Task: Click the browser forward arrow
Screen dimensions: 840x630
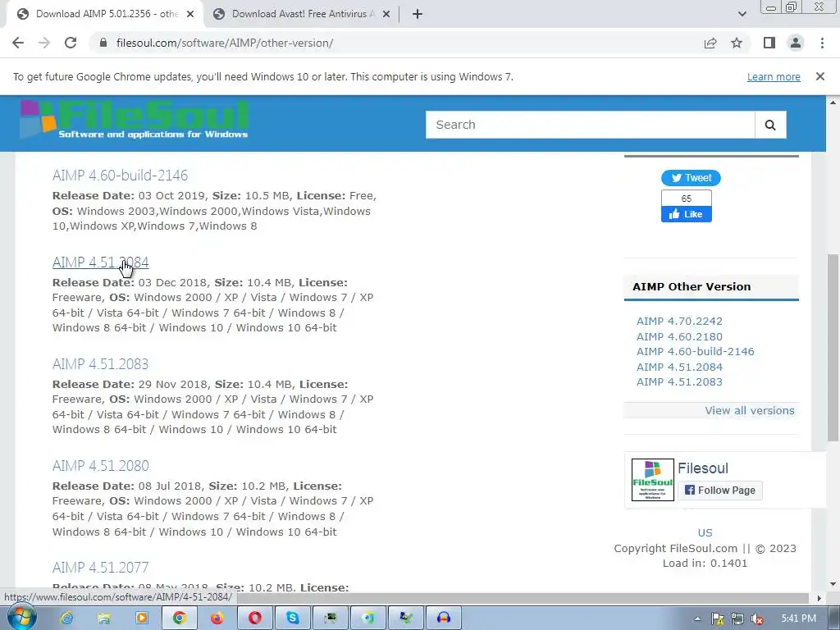Action: pyautogui.click(x=44, y=43)
